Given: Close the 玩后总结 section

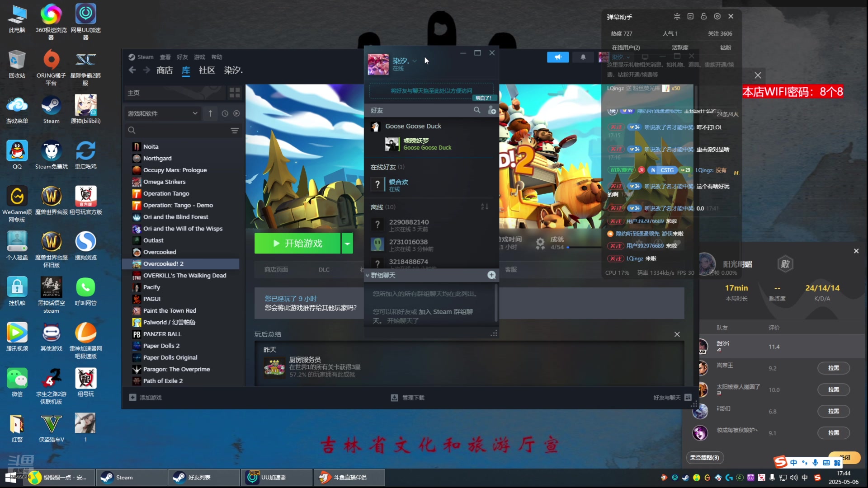Looking at the screenshot, I should pyautogui.click(x=677, y=334).
